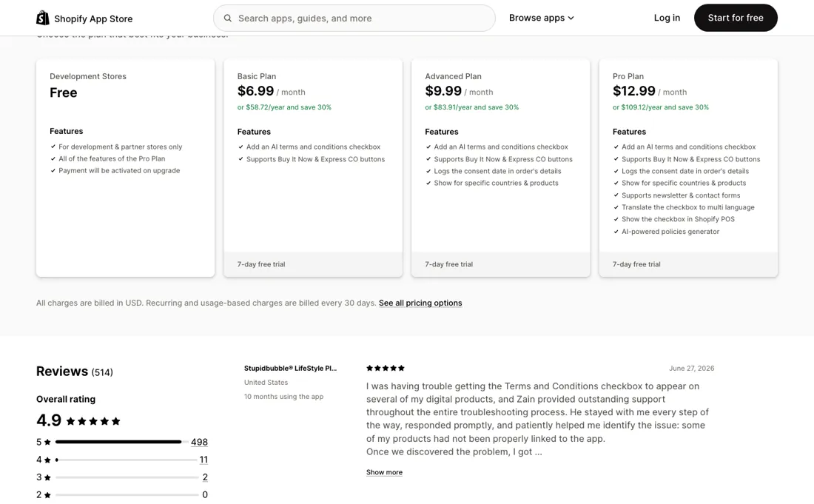Click the review date June 27, 2026
The image size is (814, 504).
point(691,368)
